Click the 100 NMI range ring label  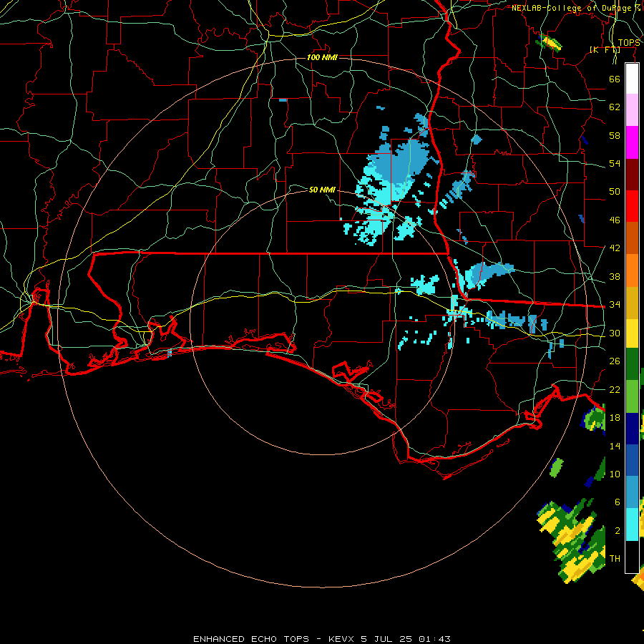tap(323, 57)
